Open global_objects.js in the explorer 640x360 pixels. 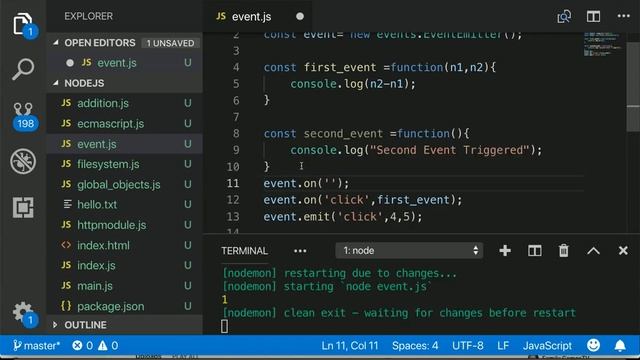pos(124,184)
